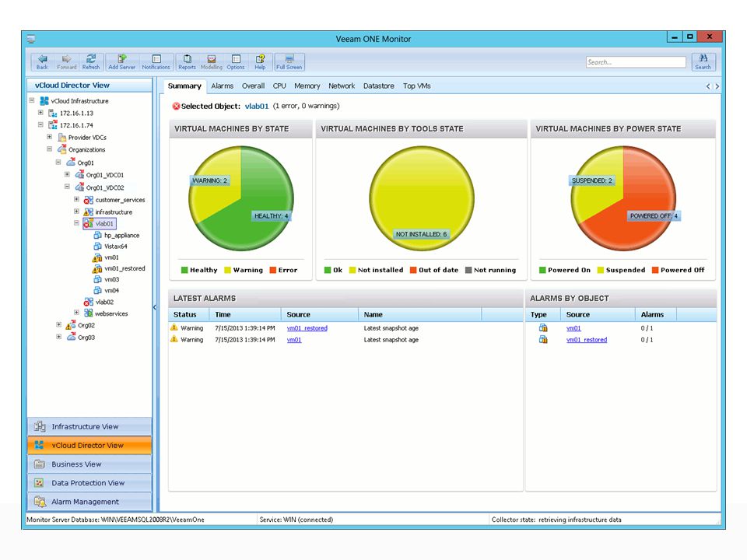The width and height of the screenshot is (747, 560).
Task: Select the vCloud Infrastructure root node icon
Action: (44, 101)
